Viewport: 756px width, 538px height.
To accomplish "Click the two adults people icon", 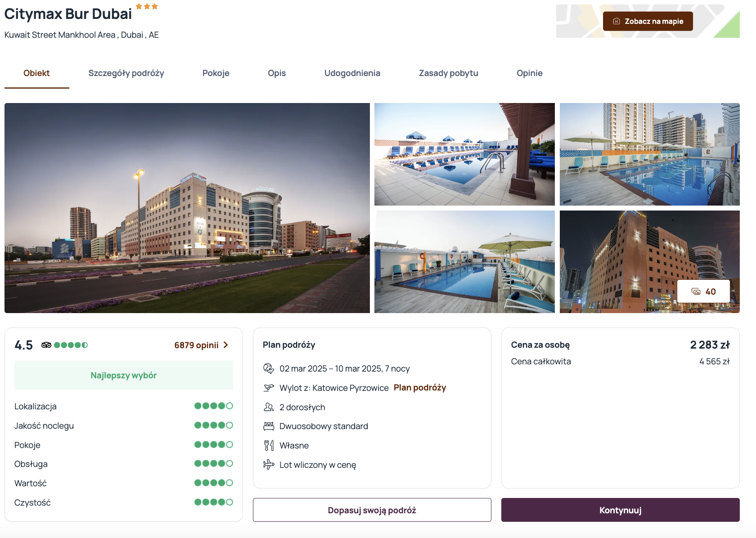I will (269, 407).
